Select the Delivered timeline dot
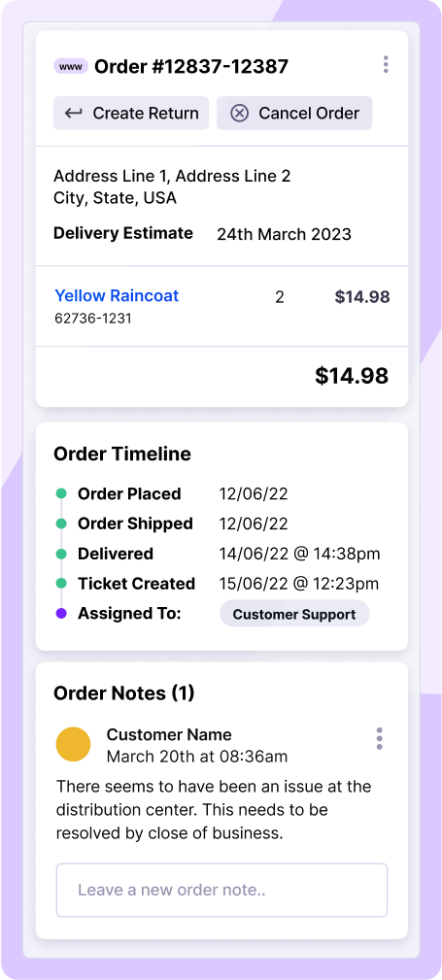442x980 pixels. point(60,554)
